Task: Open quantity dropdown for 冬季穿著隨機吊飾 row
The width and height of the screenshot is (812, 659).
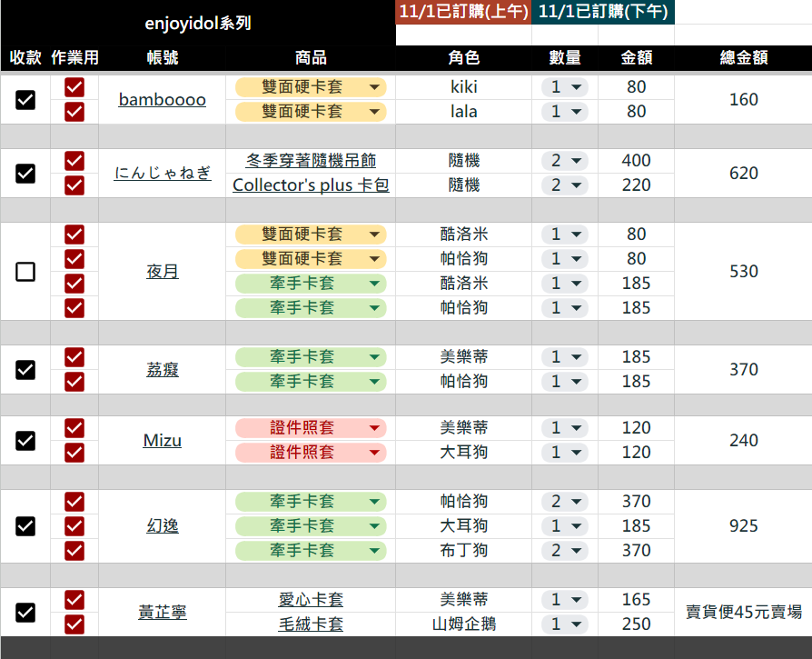Action: (564, 161)
